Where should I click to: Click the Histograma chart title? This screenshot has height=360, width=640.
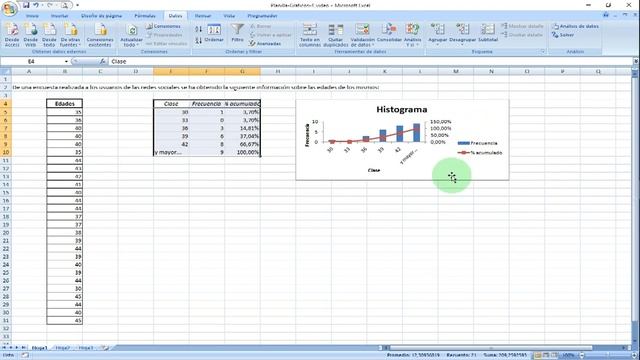point(402,109)
